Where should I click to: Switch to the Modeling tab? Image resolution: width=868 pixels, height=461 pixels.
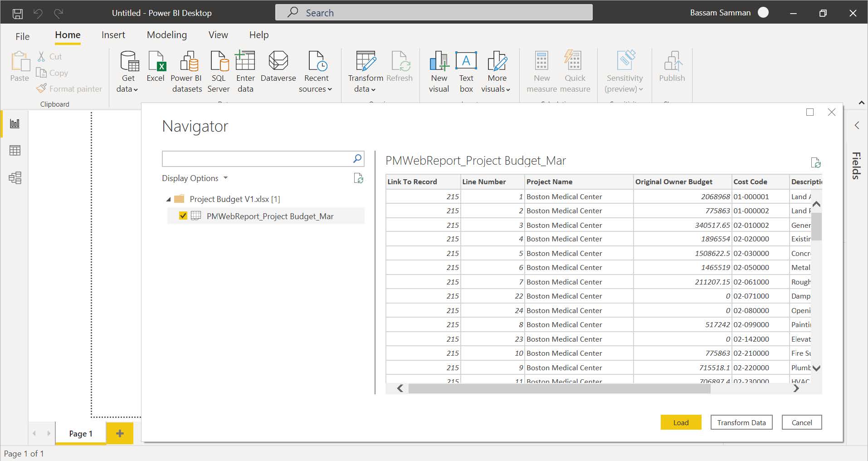click(x=166, y=35)
